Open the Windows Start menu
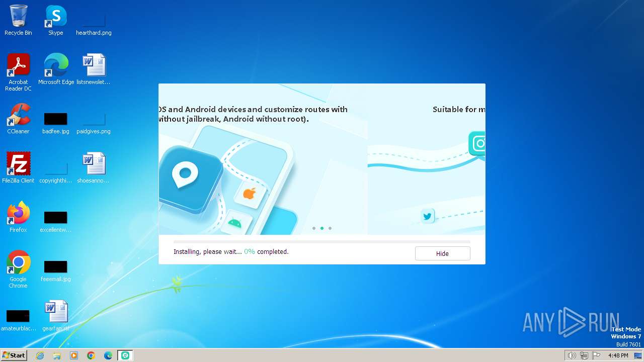644x362 pixels. pyautogui.click(x=14, y=355)
